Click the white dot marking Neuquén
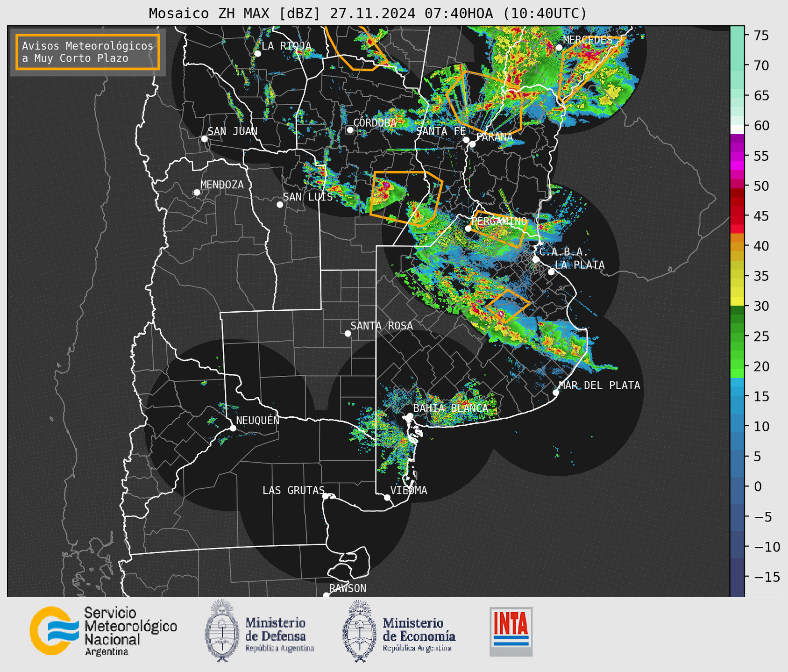Screen dimensions: 788x672 pyautogui.click(x=233, y=428)
